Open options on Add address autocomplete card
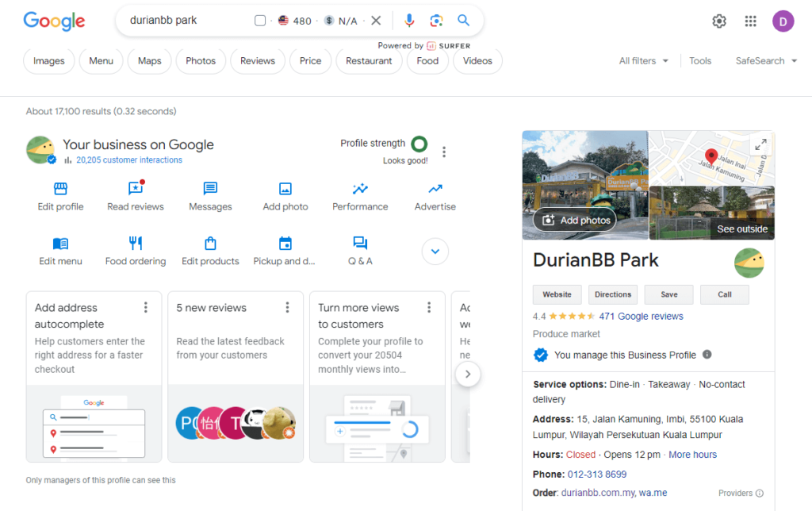812x511 pixels. tap(146, 307)
